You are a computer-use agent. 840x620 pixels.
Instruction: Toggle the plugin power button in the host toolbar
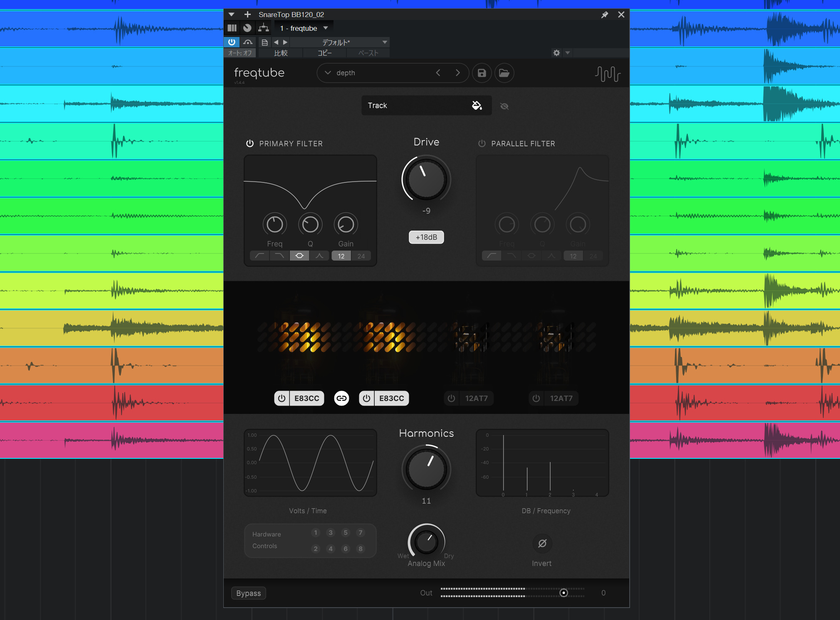(x=232, y=42)
